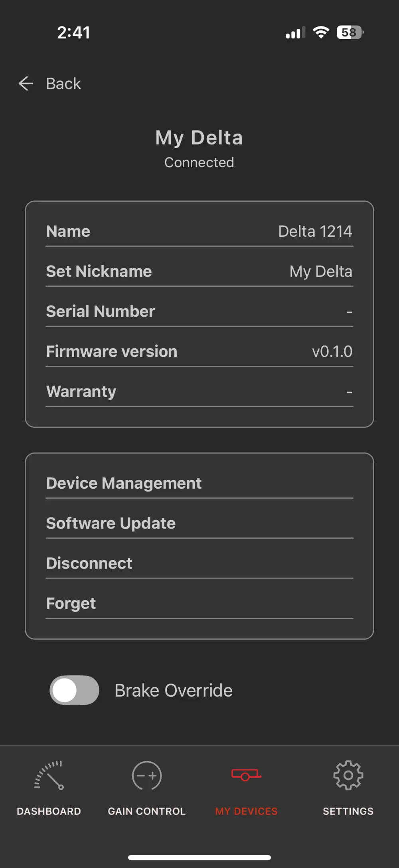Switch to the DASHBOARD tab label

(49, 811)
